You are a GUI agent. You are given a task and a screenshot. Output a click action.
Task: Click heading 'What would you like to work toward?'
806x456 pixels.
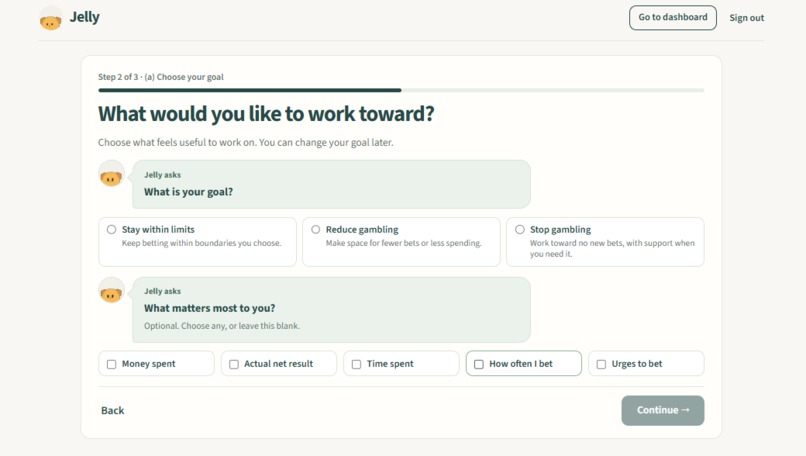[x=266, y=114]
